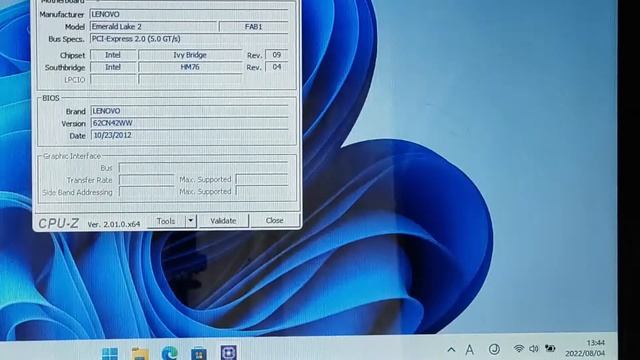Click the Southbridge vendor field 'Intel'

pos(113,67)
